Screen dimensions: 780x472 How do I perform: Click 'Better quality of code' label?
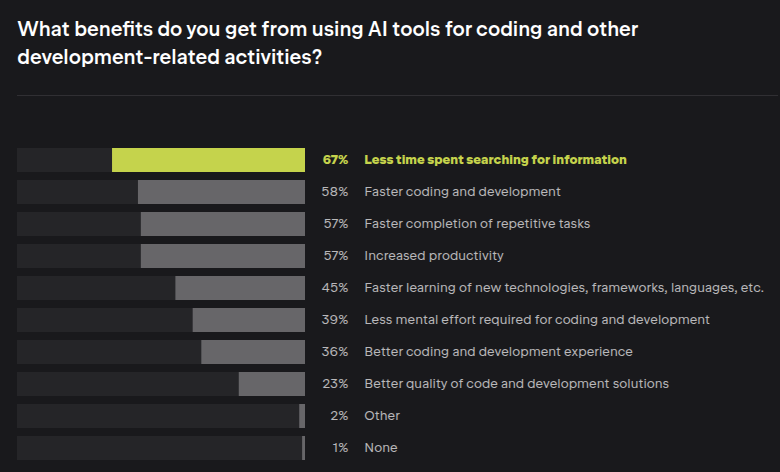(x=516, y=384)
